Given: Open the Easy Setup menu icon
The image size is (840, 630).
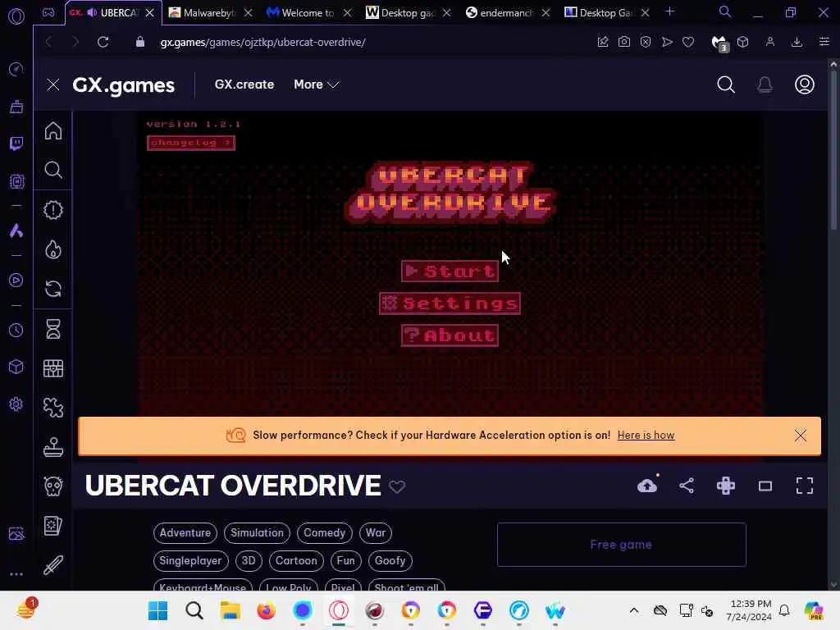Looking at the screenshot, I should (x=824, y=42).
